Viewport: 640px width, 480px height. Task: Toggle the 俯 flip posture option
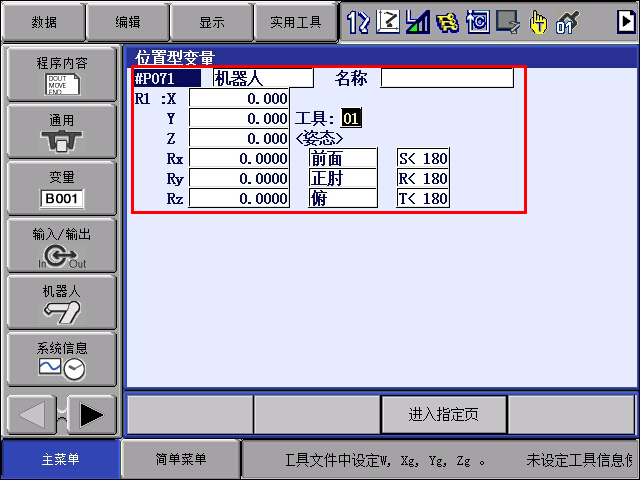click(x=343, y=198)
